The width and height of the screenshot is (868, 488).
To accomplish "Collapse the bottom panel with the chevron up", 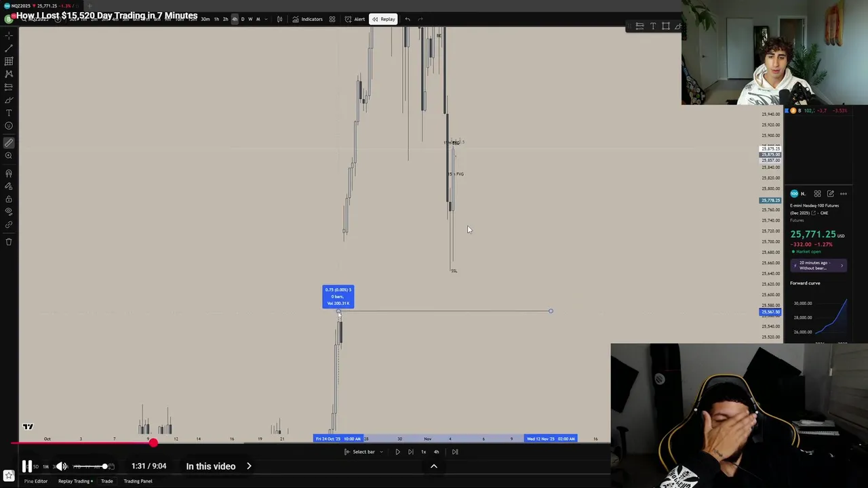I will (x=434, y=466).
